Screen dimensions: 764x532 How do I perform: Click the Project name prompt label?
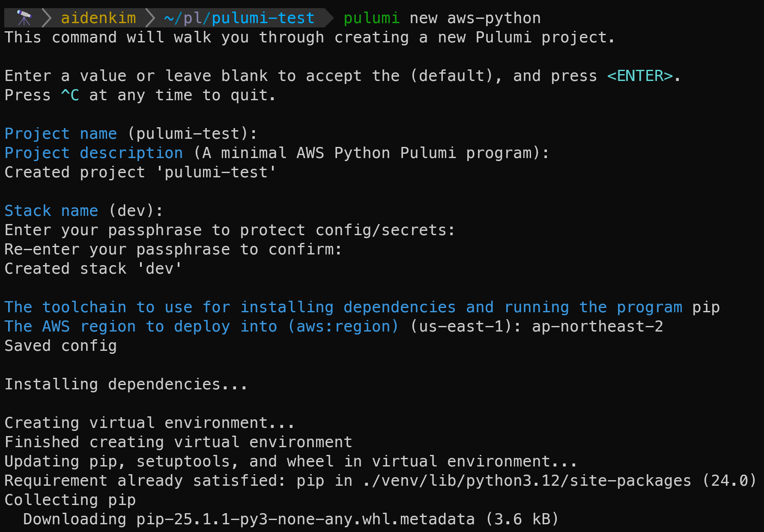[61, 134]
